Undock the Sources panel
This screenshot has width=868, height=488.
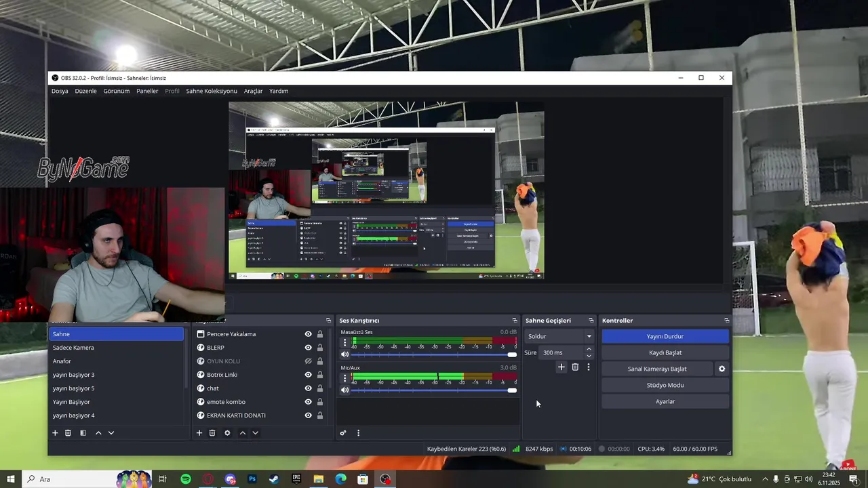pos(328,321)
